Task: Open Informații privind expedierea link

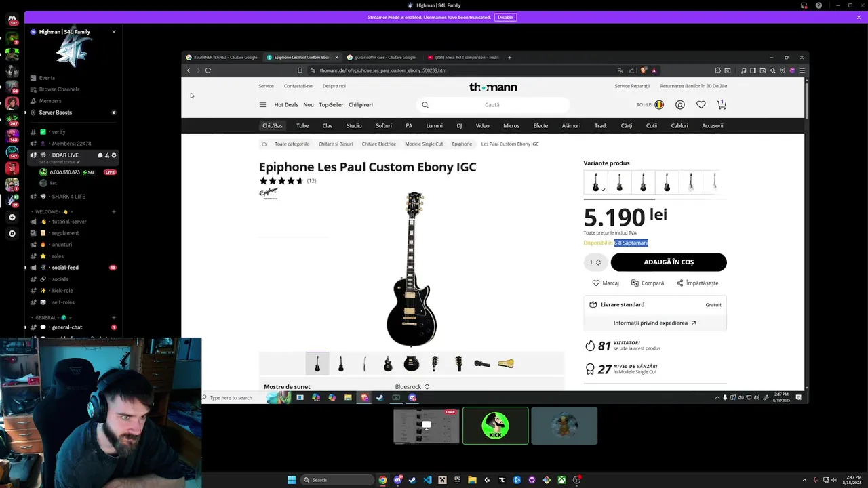Action: click(654, 323)
